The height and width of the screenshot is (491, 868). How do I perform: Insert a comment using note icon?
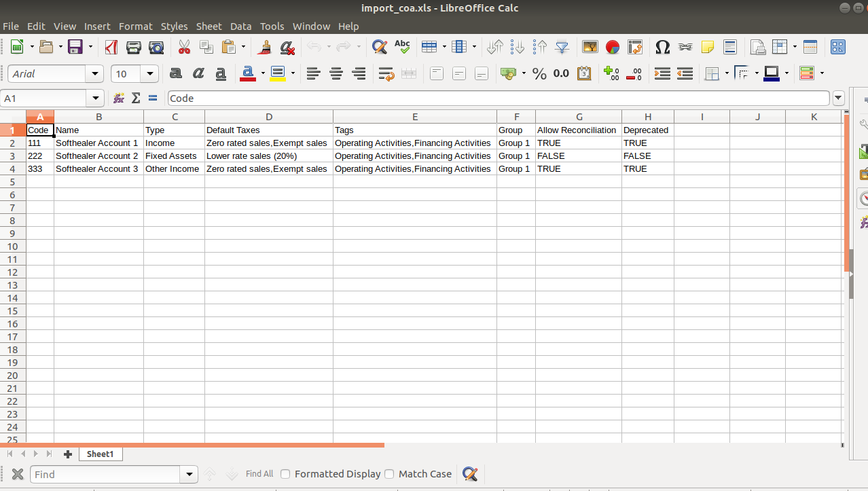(708, 47)
